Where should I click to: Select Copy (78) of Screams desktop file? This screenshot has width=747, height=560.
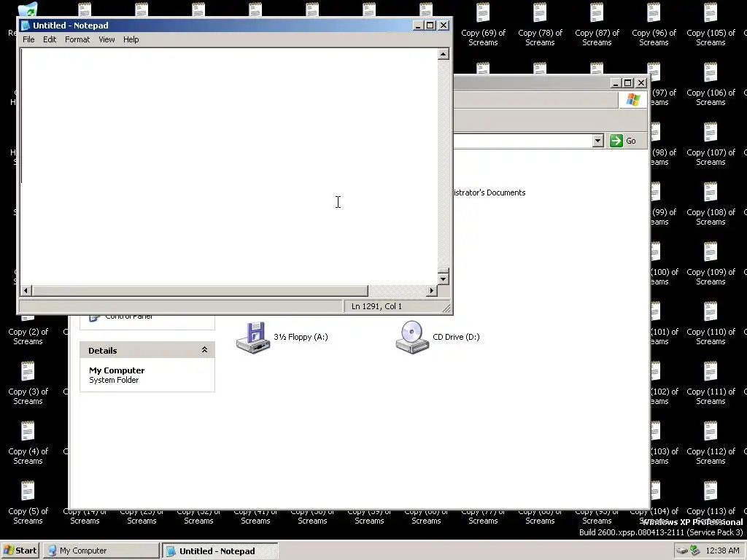[540, 24]
